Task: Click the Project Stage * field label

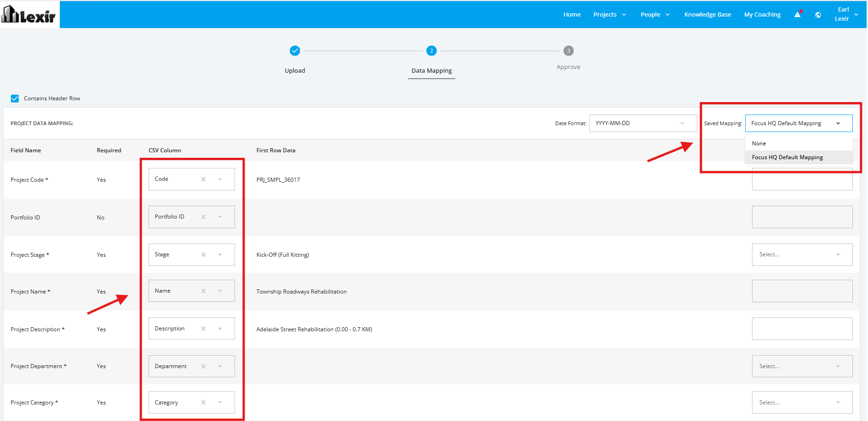Action: pos(30,255)
